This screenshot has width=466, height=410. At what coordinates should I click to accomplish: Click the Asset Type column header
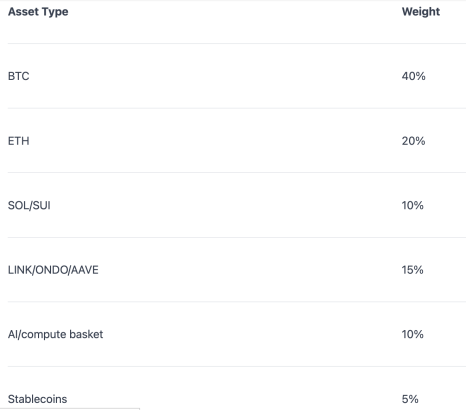point(38,12)
